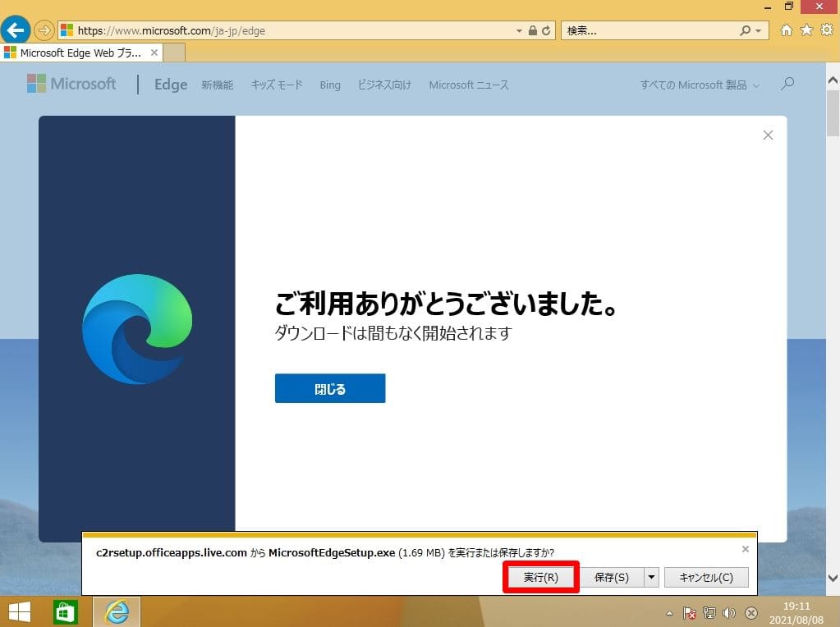
Task: Open the search provider dropdown arrow
Action: click(758, 30)
